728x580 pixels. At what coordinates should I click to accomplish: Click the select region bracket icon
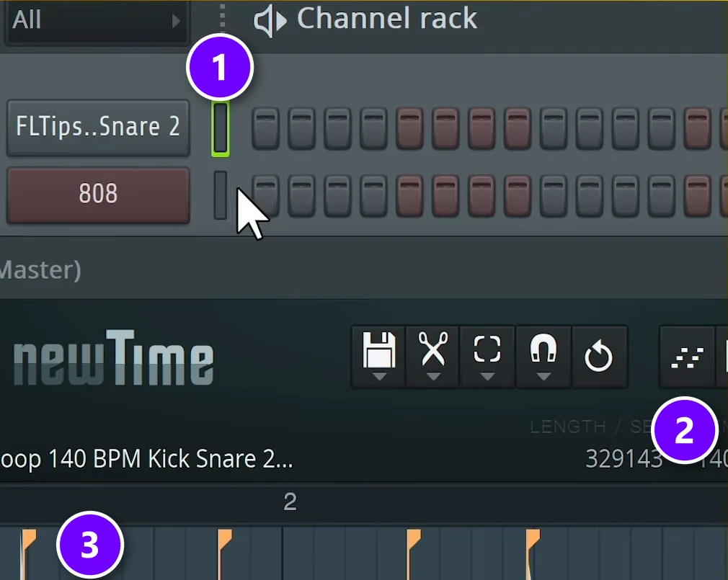[x=487, y=349]
